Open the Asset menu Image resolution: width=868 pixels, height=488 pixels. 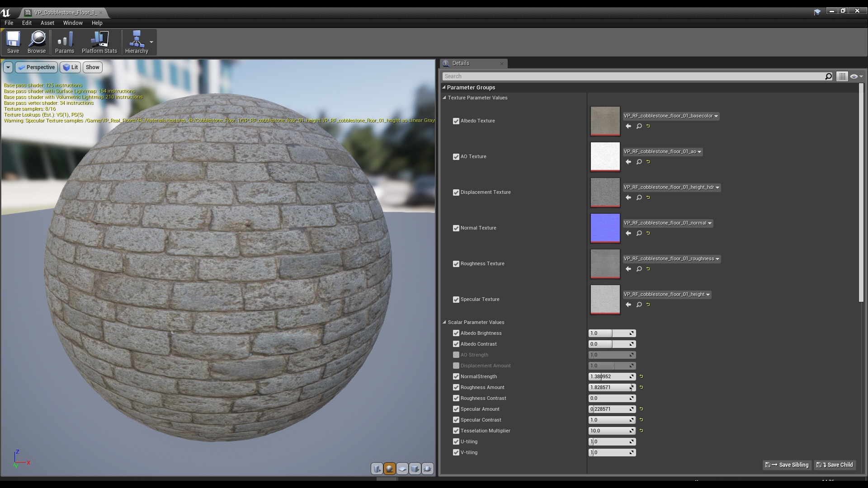coord(47,23)
